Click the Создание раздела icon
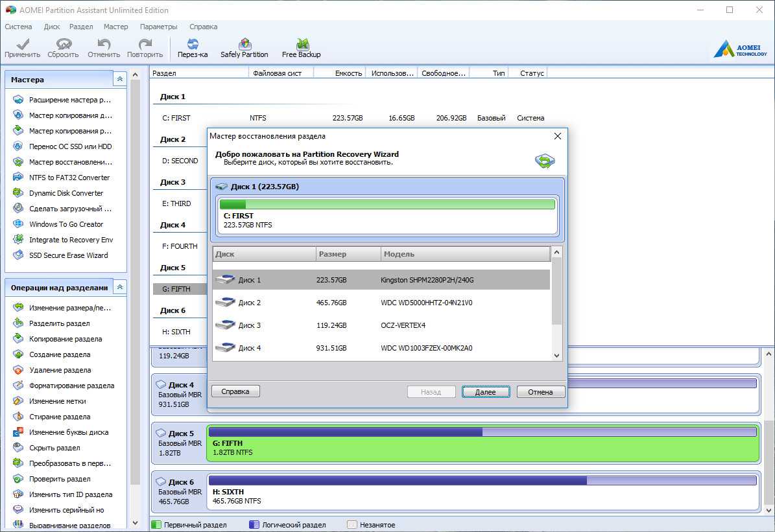The image size is (775, 532). pos(18,354)
